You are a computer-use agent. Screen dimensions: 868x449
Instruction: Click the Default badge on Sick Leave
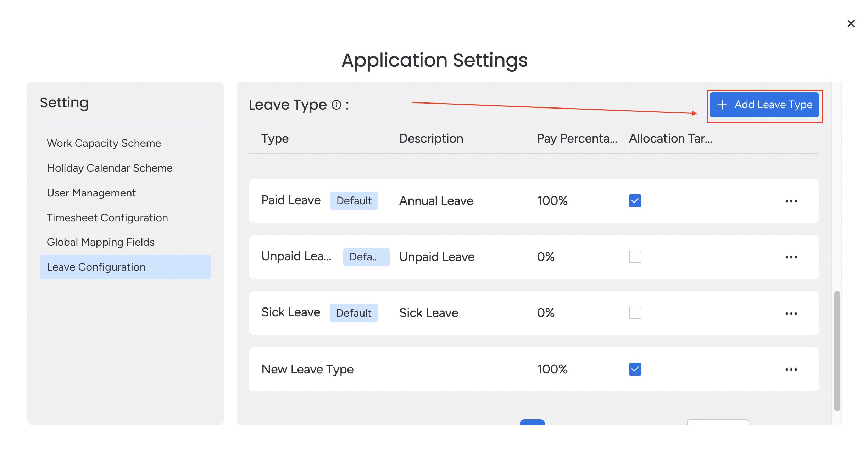354,313
